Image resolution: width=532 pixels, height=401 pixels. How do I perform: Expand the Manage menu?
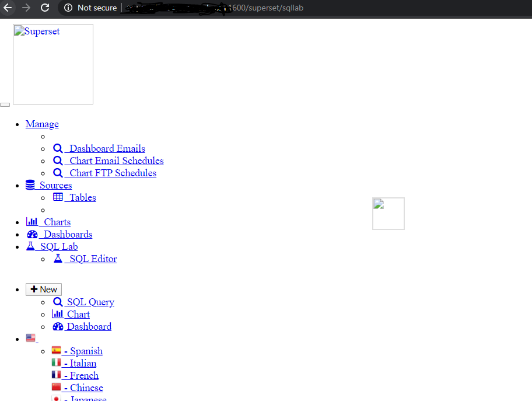pyautogui.click(x=41, y=124)
